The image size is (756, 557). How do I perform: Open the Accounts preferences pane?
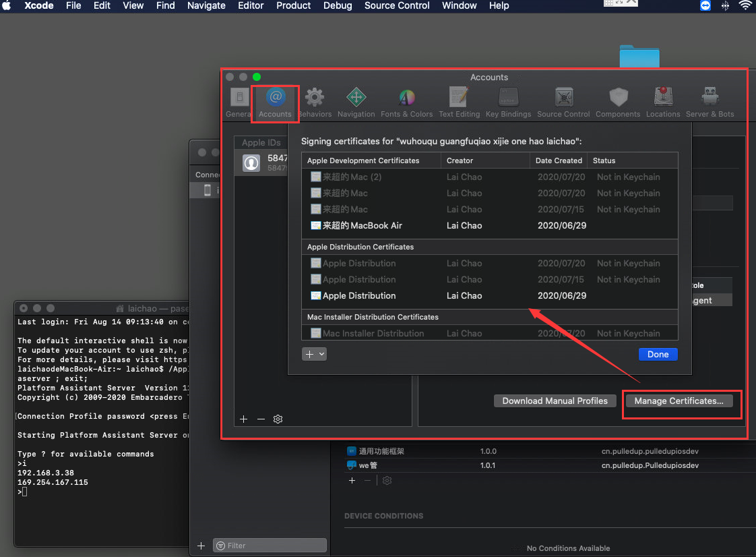[x=275, y=101]
